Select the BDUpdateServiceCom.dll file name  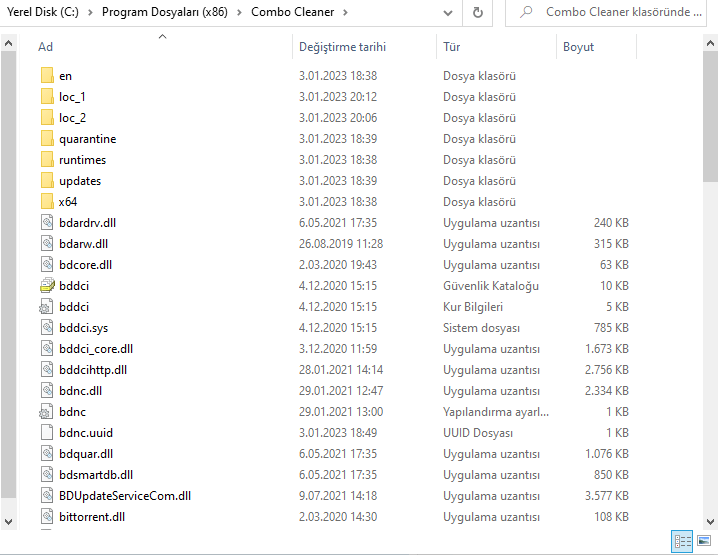pyautogui.click(x=125, y=496)
